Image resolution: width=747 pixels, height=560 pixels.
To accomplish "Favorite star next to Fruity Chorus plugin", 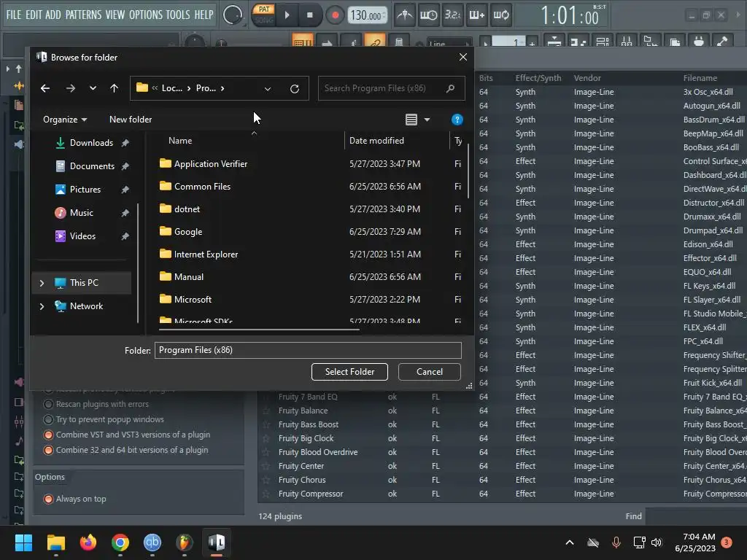I will point(266,480).
